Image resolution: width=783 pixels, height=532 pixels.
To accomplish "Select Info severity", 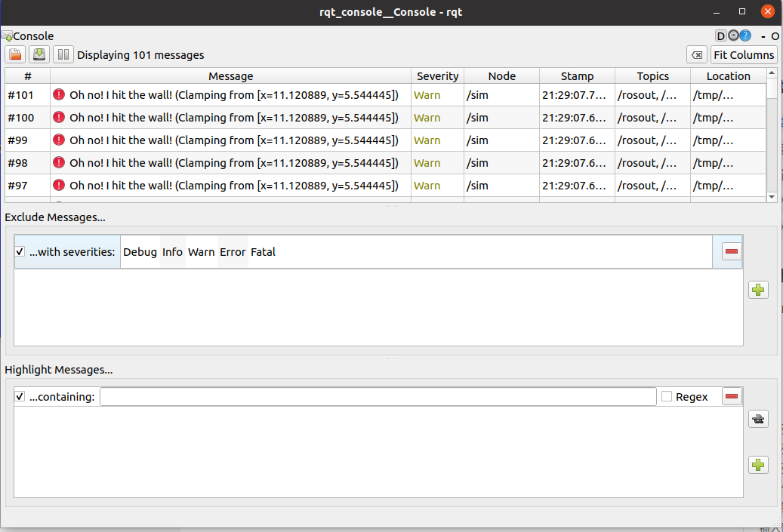I will click(172, 252).
